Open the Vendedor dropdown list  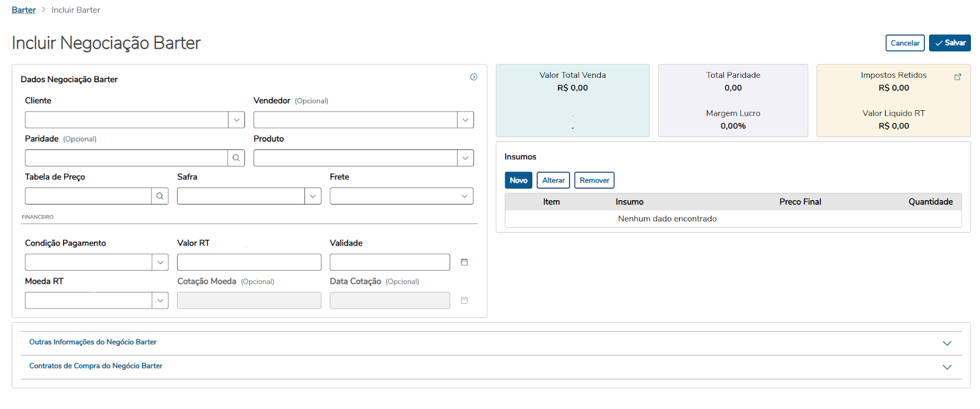(466, 120)
